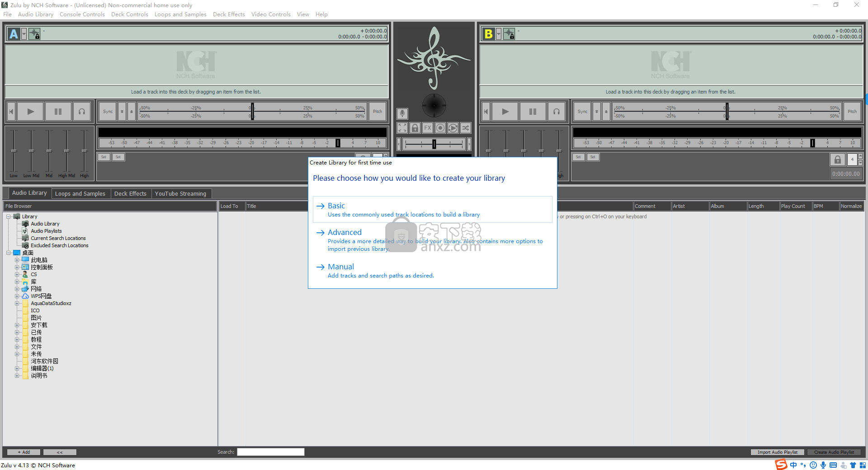Switch to YouTube Streaming tab
Viewport: 868px width, 470px height.
(x=180, y=193)
